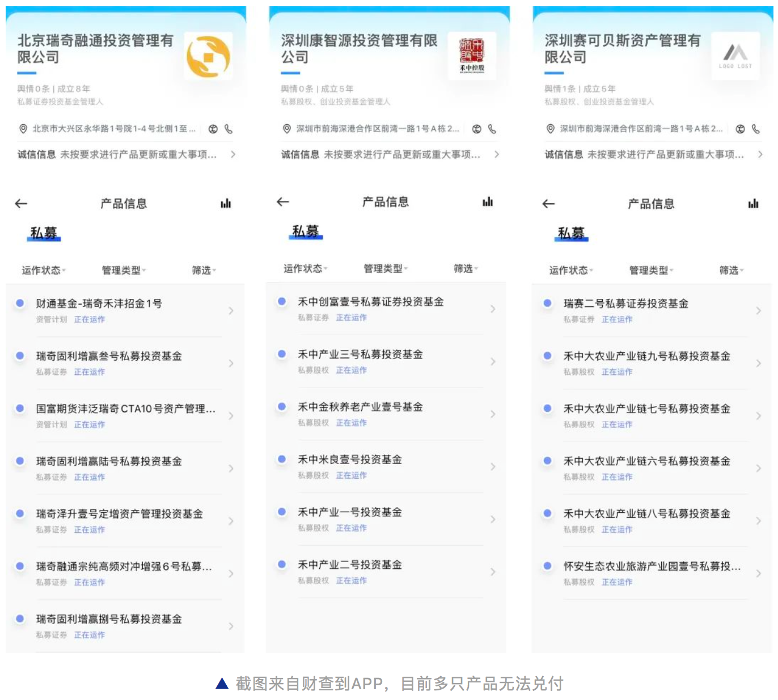Open product 禾中金秋养老产业壹号基金
The height and width of the screenshot is (700, 778).
[x=386, y=414]
